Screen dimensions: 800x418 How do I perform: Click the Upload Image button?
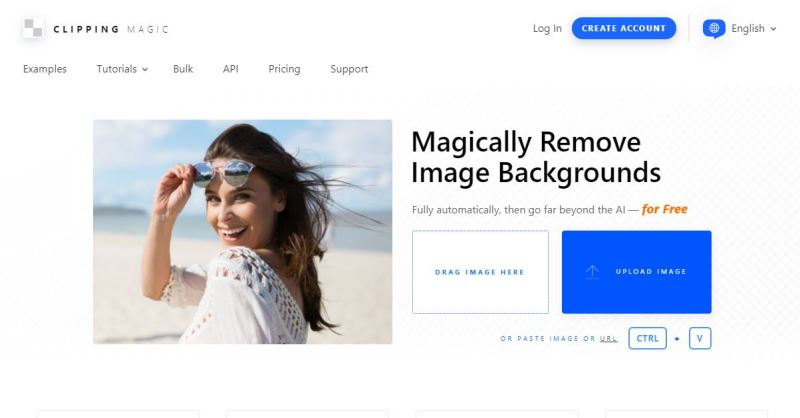click(636, 272)
